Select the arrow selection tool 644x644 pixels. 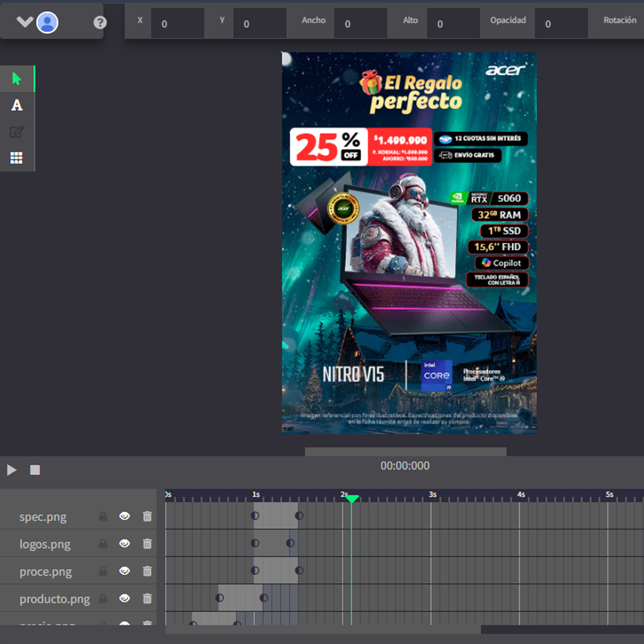point(17,79)
